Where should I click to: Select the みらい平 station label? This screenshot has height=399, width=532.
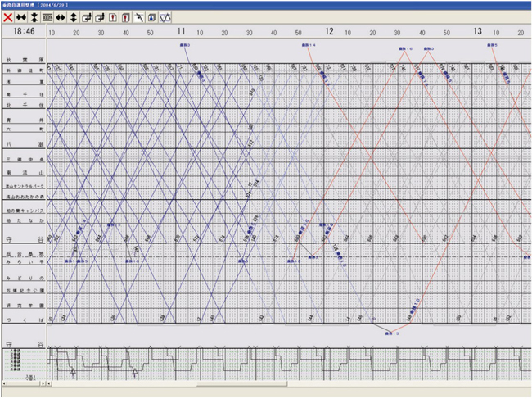[x=25, y=262]
